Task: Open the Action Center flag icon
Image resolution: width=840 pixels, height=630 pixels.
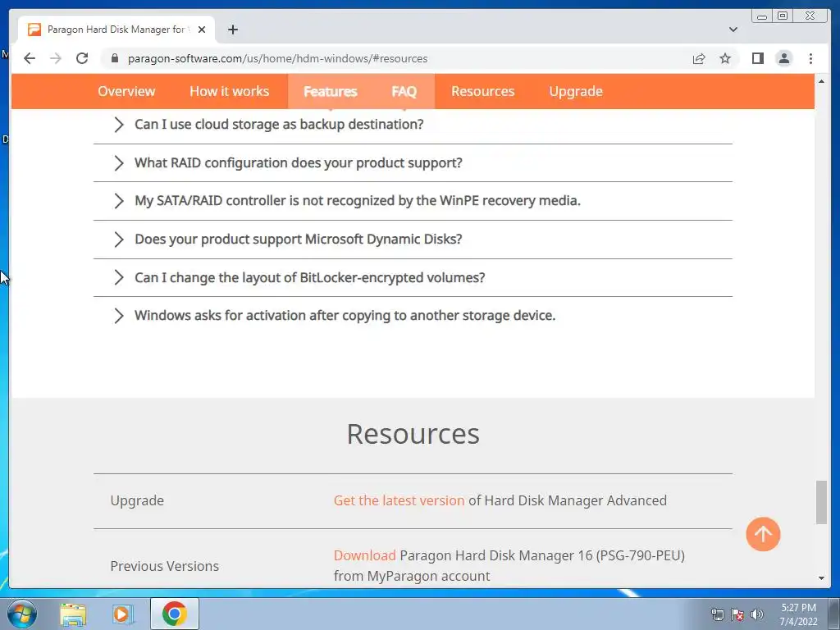Action: coord(737,614)
